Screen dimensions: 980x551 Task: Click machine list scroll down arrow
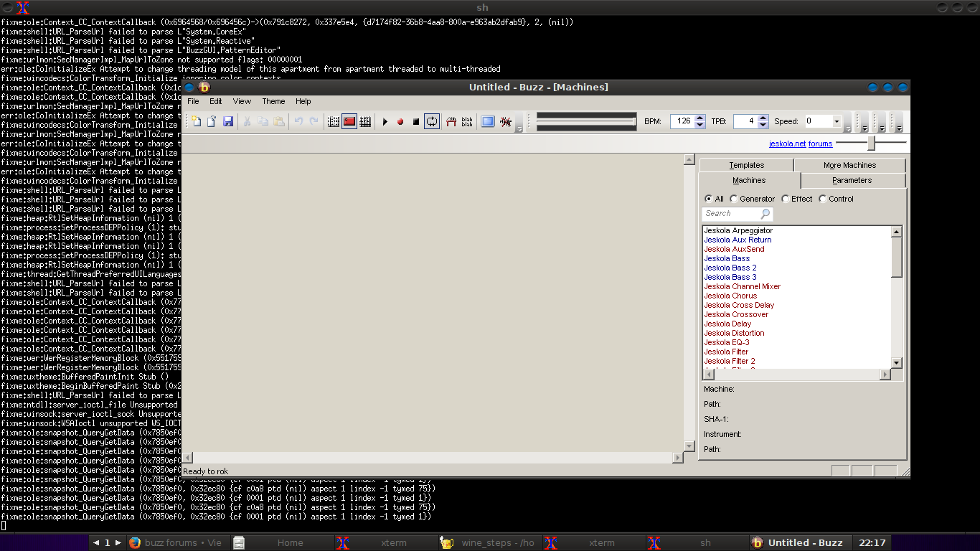pyautogui.click(x=896, y=362)
